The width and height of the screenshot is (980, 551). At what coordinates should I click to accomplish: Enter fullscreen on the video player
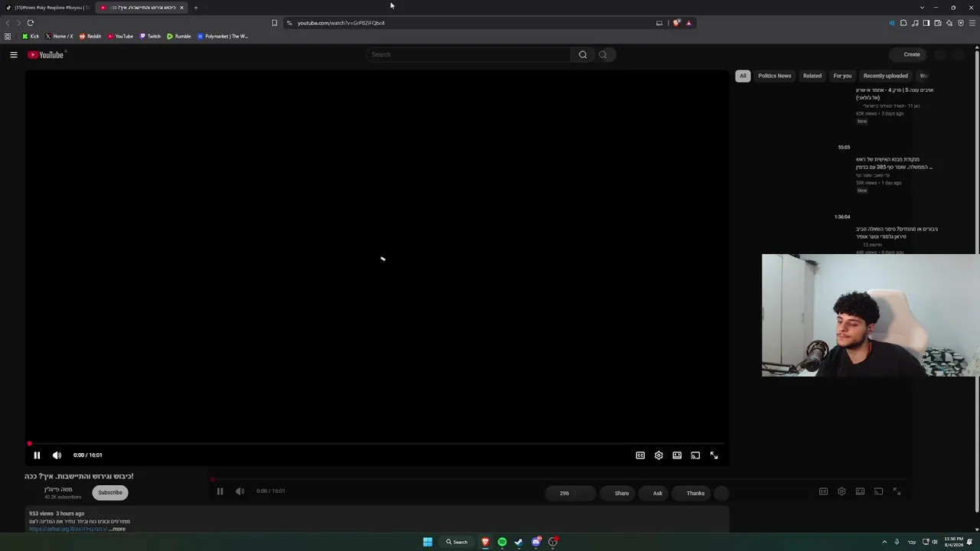click(714, 455)
